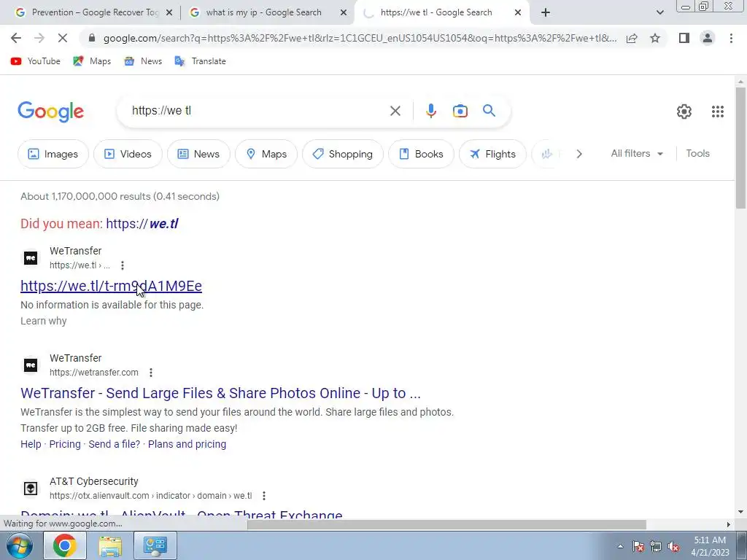Bookmark this page with the star icon
The height and width of the screenshot is (560, 747).
(655, 38)
